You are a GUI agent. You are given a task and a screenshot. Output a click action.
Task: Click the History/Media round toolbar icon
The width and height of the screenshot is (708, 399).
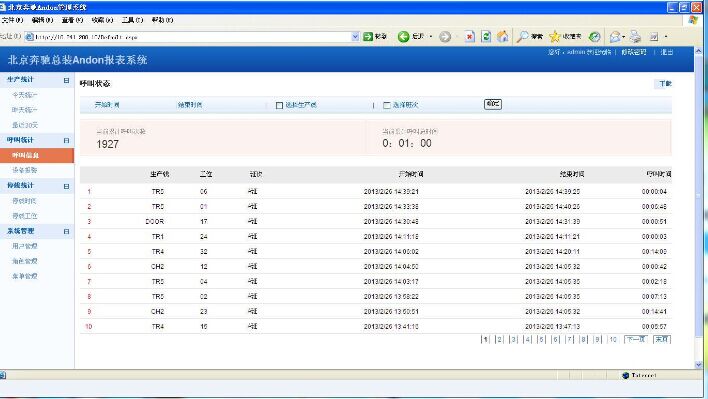pos(595,37)
